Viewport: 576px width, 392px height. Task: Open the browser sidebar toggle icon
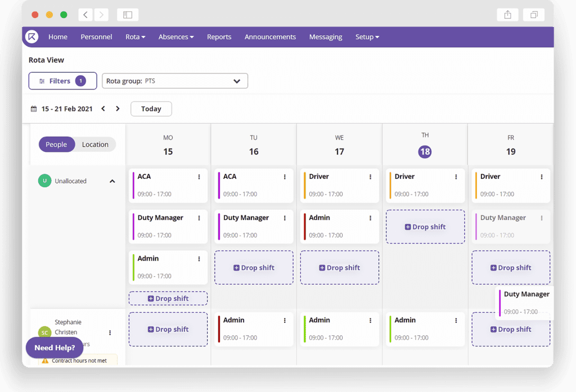tap(128, 15)
